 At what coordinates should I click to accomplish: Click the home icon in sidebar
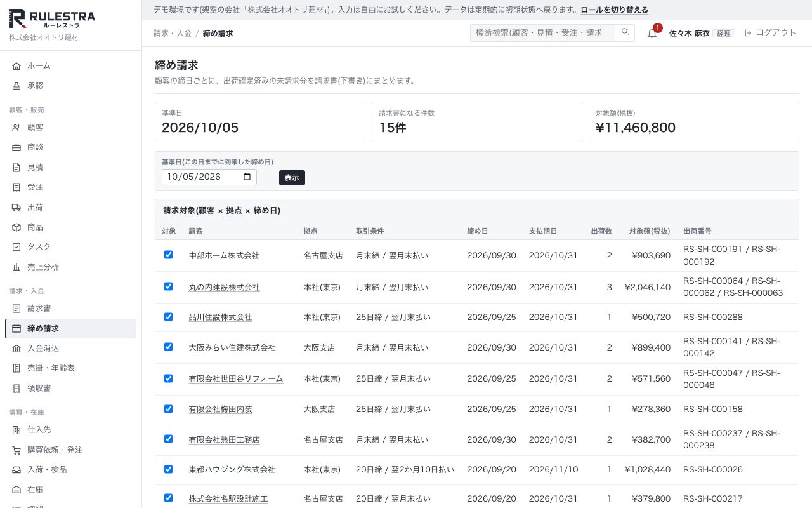[16, 65]
